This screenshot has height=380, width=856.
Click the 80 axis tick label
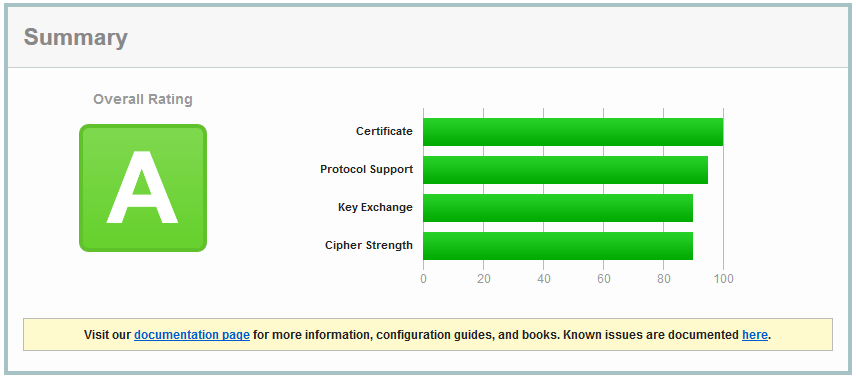pyautogui.click(x=664, y=279)
